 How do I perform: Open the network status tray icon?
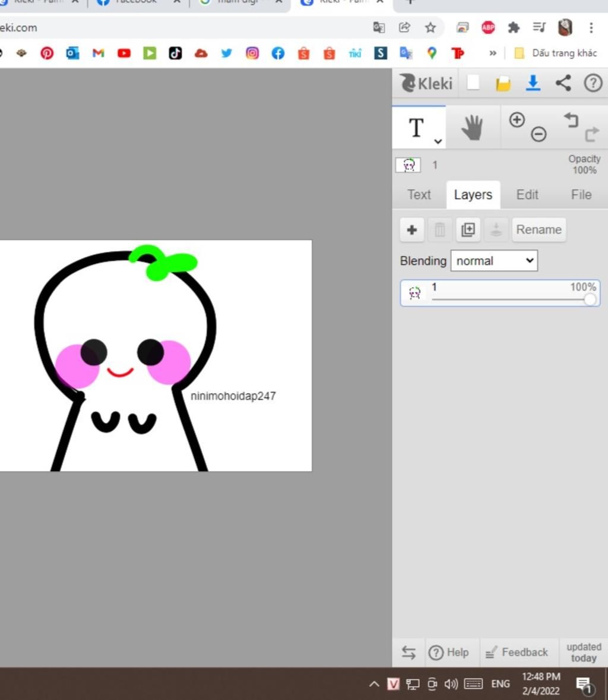413,684
